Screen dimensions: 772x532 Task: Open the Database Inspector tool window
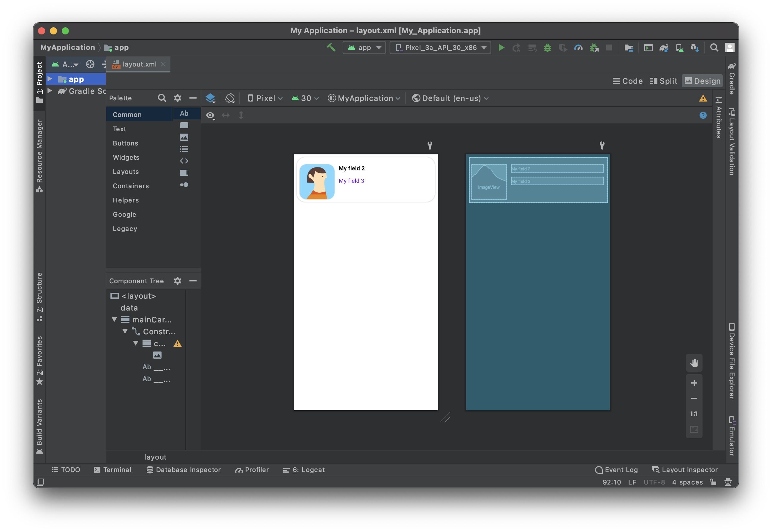[184, 470]
